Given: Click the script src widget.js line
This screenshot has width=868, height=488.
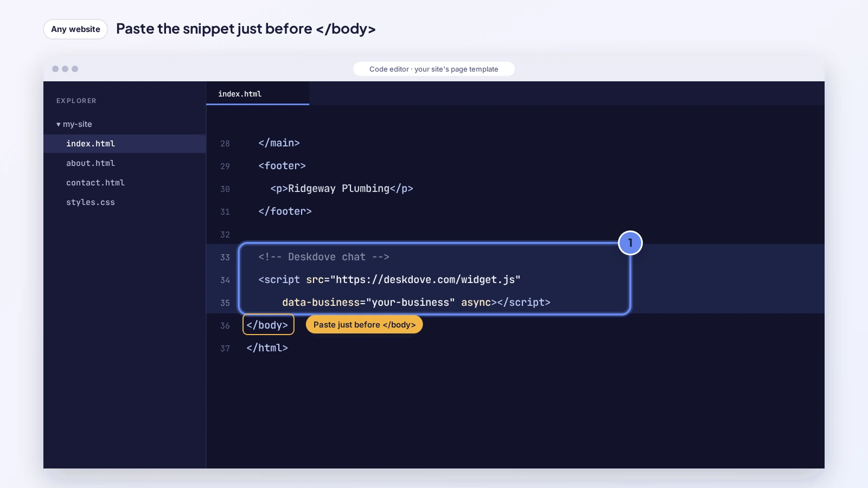Looking at the screenshot, I should (x=389, y=280).
